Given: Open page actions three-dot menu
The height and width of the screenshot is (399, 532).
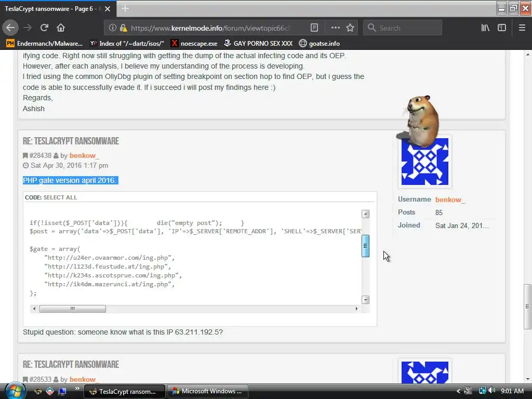Looking at the screenshot, I should (x=335, y=28).
